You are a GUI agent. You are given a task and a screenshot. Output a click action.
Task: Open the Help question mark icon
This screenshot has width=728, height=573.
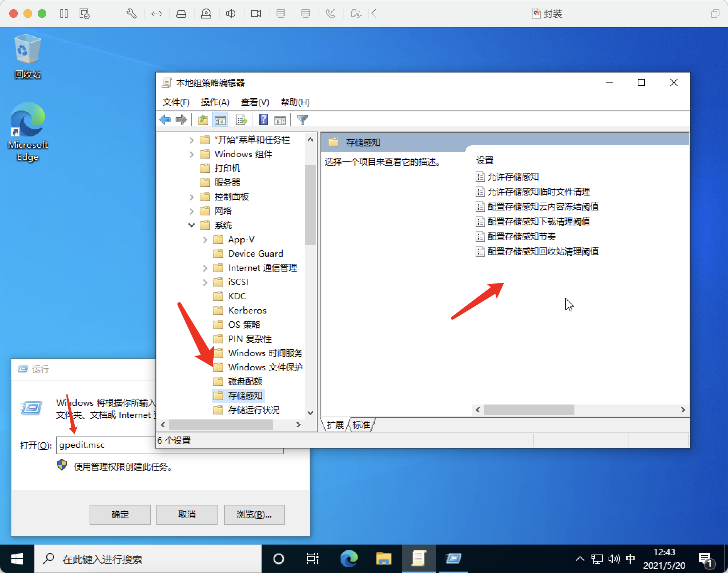[263, 120]
